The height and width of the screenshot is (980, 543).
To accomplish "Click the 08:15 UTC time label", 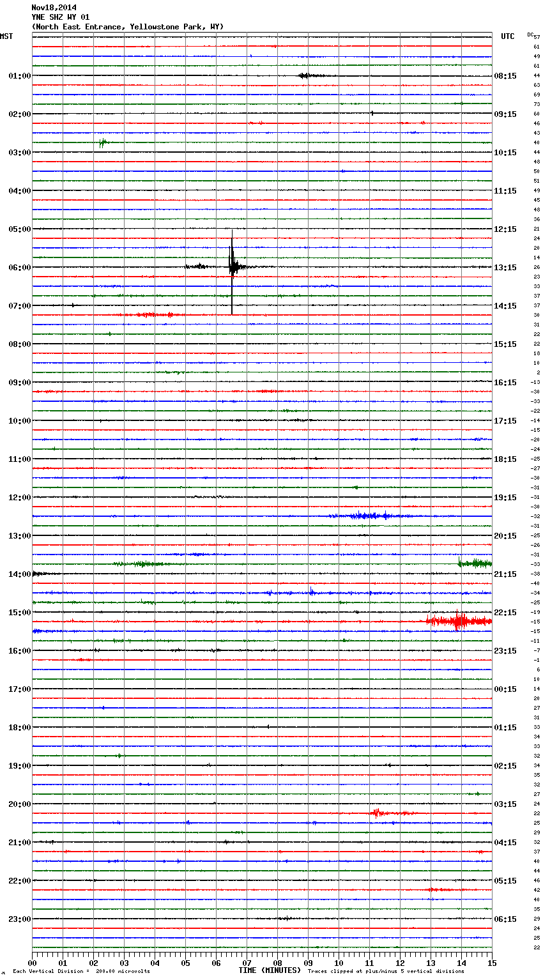I will tap(505, 76).
